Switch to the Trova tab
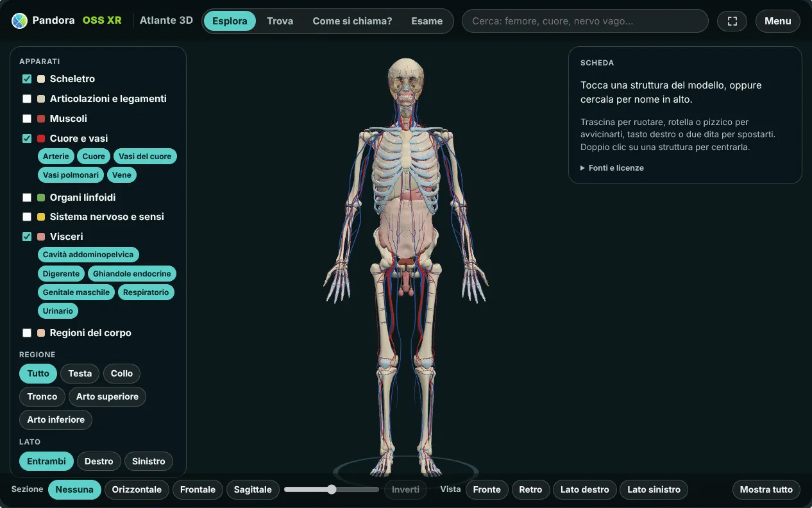Screen dimensions: 812x508 coord(280,21)
